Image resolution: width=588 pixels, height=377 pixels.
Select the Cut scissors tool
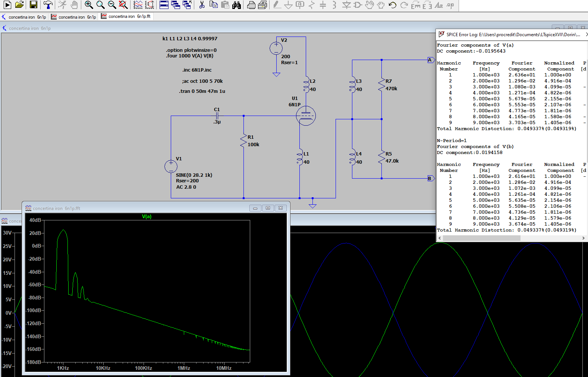click(202, 5)
